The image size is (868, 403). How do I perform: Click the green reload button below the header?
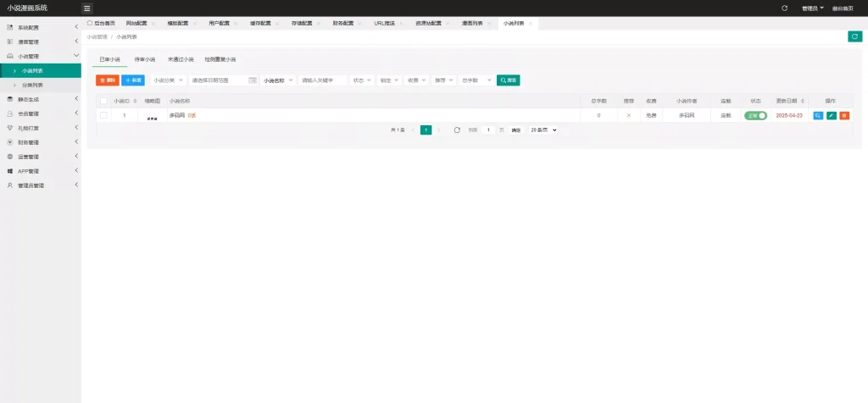[854, 36]
